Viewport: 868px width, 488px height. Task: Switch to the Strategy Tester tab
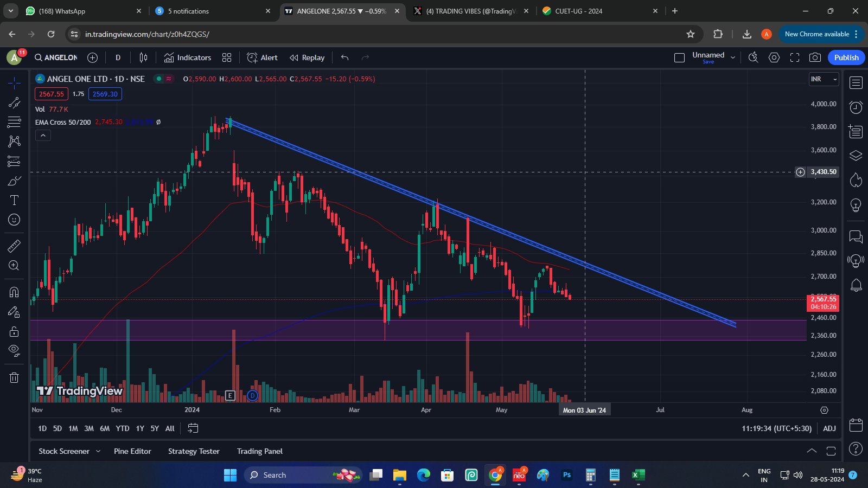click(194, 451)
